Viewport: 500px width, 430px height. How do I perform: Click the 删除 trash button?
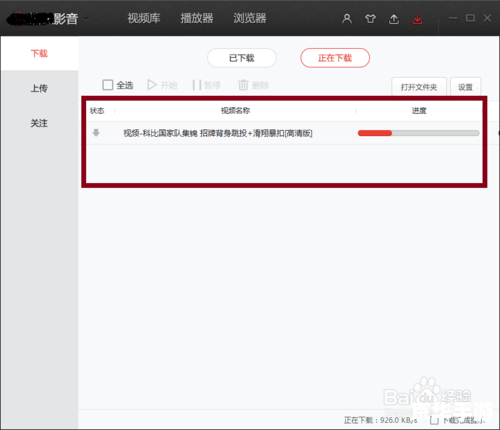coord(253,85)
